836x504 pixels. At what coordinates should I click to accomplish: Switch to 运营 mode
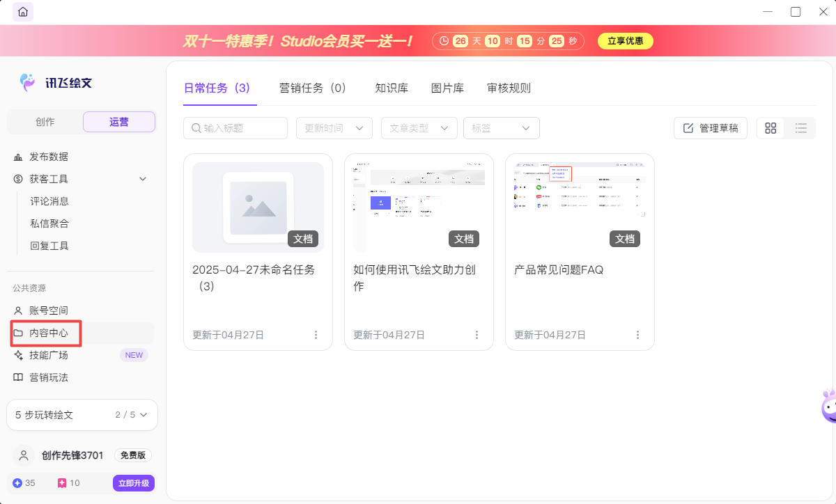(x=119, y=122)
